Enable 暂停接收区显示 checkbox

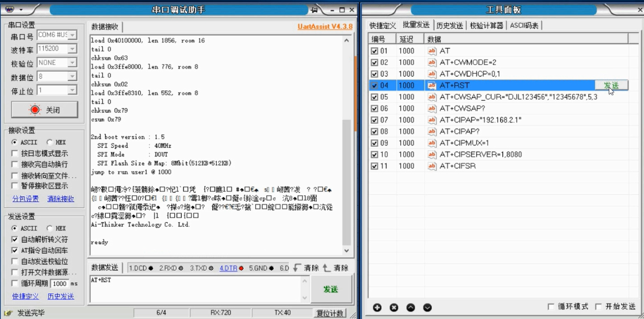tap(15, 186)
